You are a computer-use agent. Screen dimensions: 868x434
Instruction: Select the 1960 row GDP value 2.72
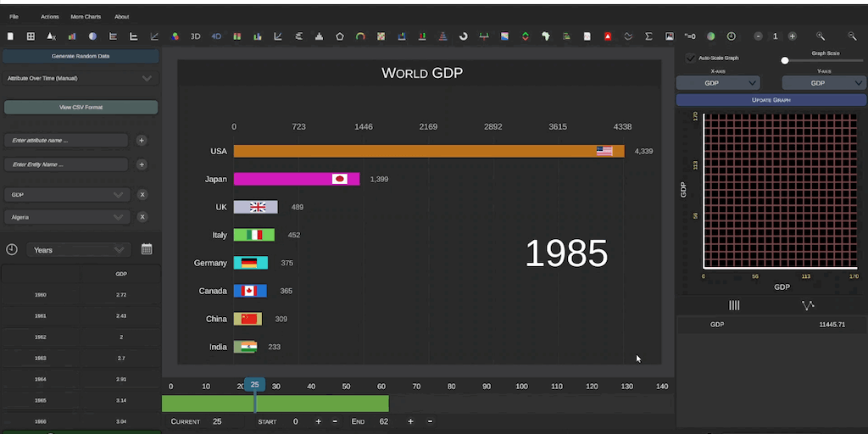121,295
